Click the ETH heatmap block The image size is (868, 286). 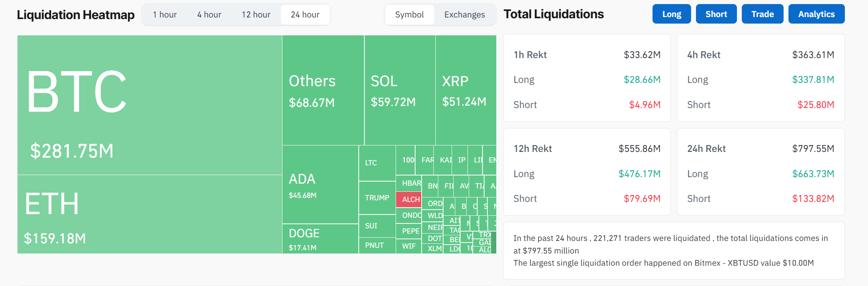[149, 214]
